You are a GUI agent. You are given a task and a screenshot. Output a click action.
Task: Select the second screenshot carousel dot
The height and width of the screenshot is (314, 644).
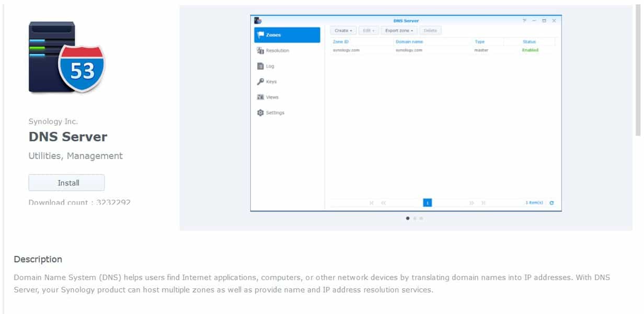416,218
